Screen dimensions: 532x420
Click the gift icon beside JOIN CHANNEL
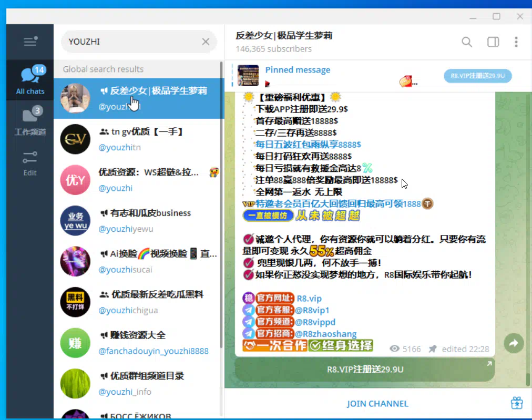pyautogui.click(x=517, y=403)
